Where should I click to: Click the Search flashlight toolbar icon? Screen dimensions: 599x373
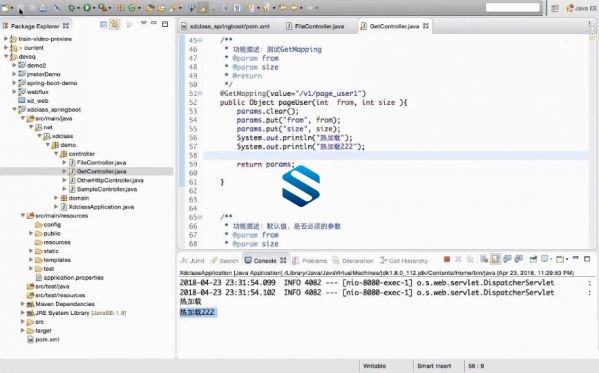(174, 8)
